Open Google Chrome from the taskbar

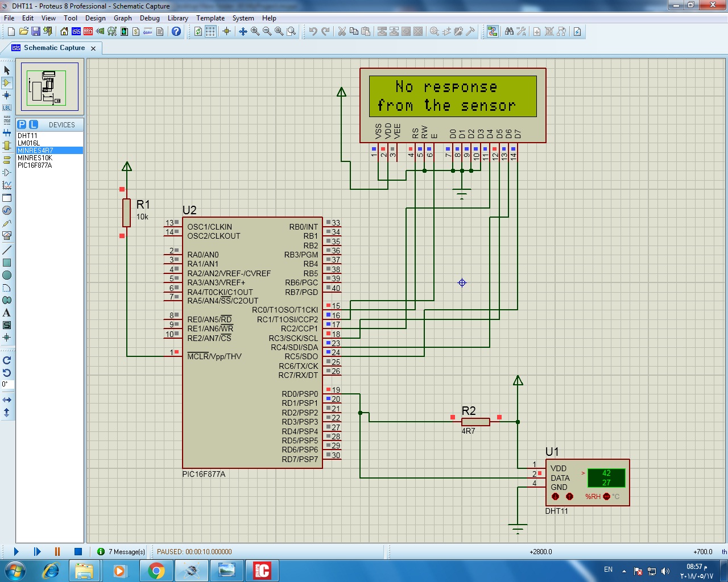[156, 570]
